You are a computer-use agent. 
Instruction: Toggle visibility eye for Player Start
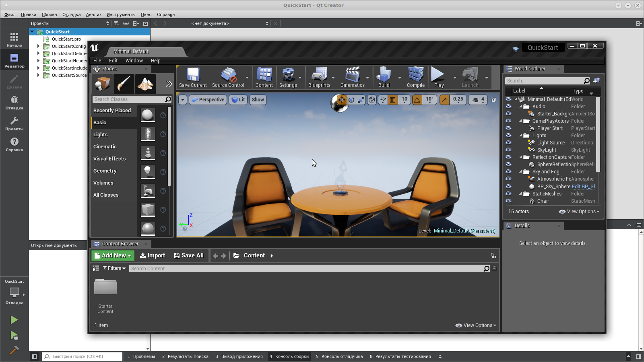508,128
